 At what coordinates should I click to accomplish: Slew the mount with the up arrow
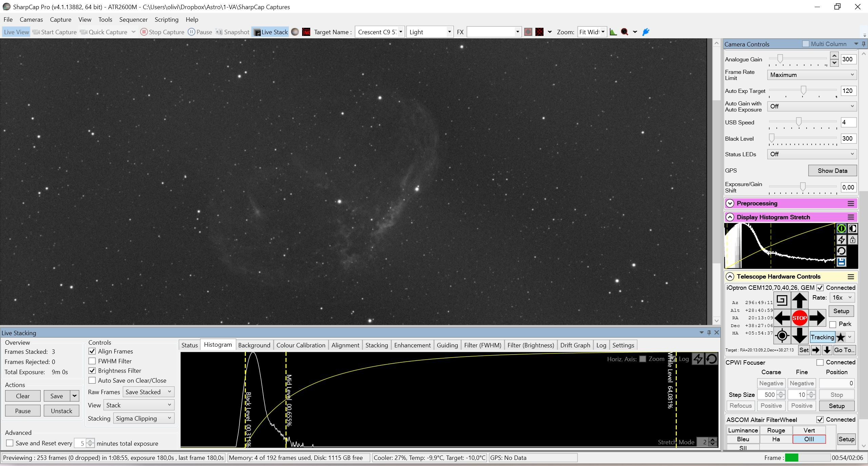pyautogui.click(x=799, y=300)
